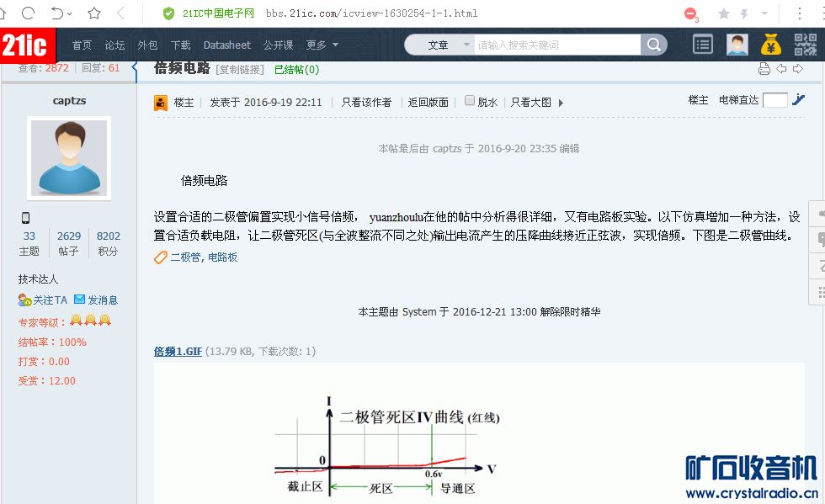Viewport: 825px width, 504px height.
Task: Click the lightning bolt speed mode icon
Action: click(744, 13)
